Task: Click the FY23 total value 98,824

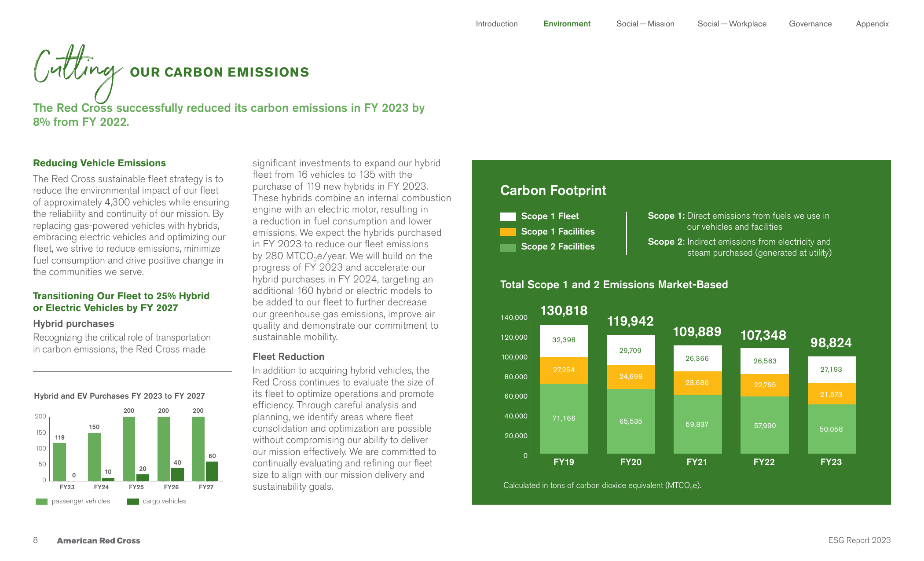Action: tap(831, 343)
